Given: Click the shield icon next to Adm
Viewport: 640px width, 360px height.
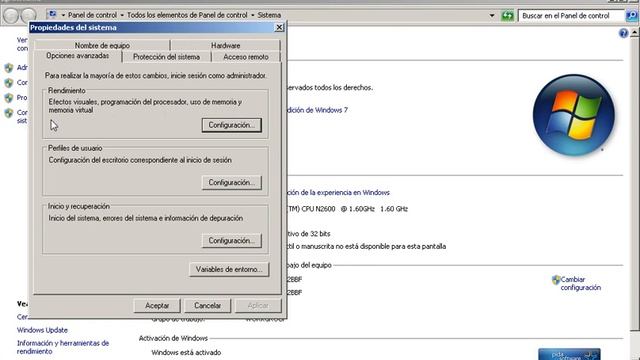Looking at the screenshot, I should click(x=9, y=68).
